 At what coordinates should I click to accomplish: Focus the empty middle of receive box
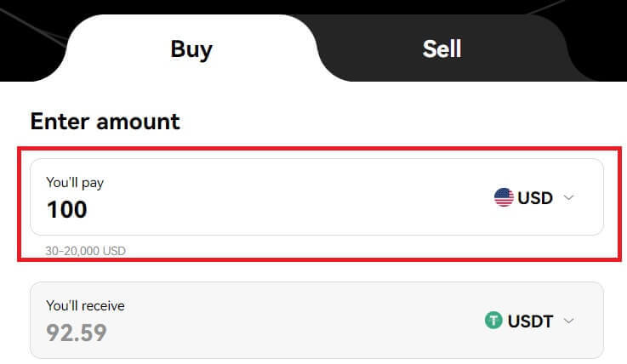tap(289, 321)
